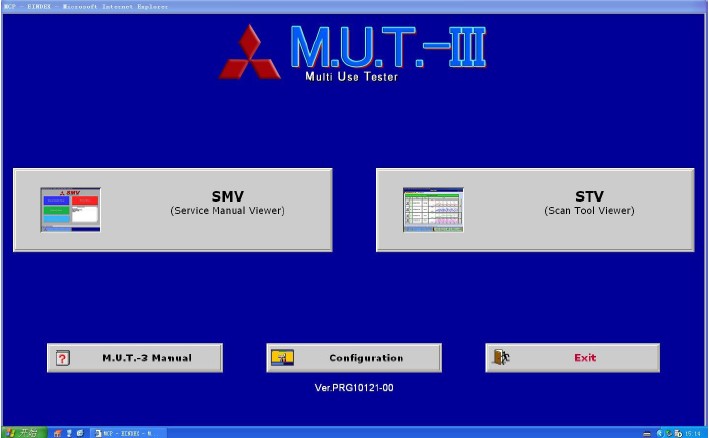Image resolution: width=709 pixels, height=438 pixels.
Task: Click the taskbar clock showing 15:14
Action: pos(693,433)
